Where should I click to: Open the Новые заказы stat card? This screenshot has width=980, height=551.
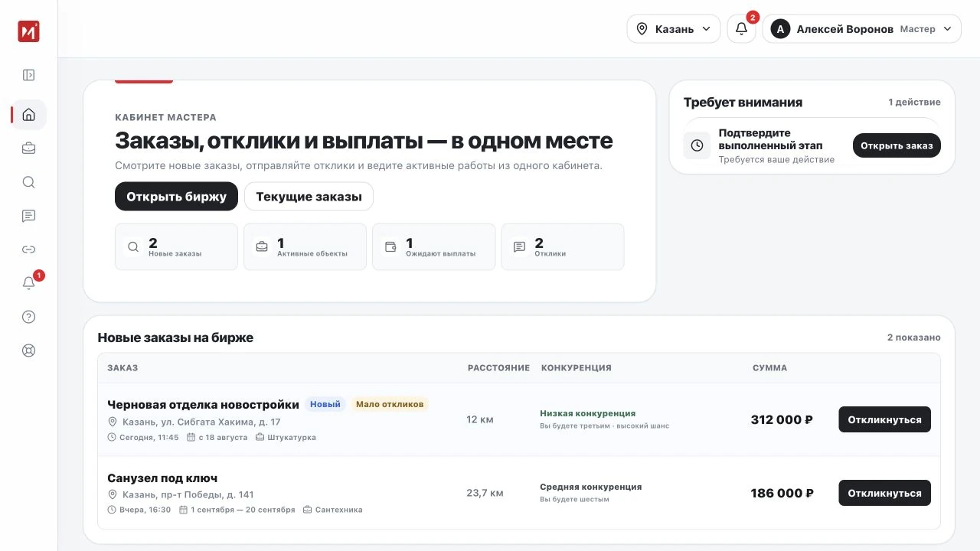(x=176, y=246)
